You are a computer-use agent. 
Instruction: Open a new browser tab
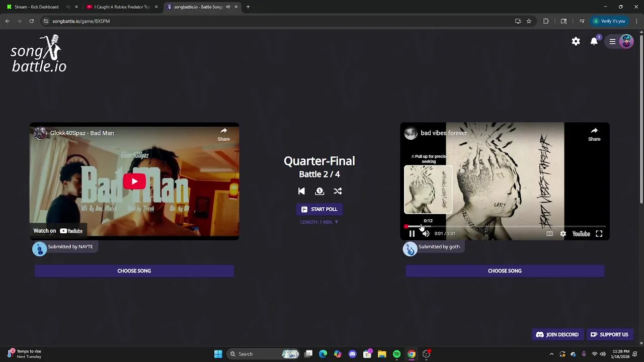[248, 7]
